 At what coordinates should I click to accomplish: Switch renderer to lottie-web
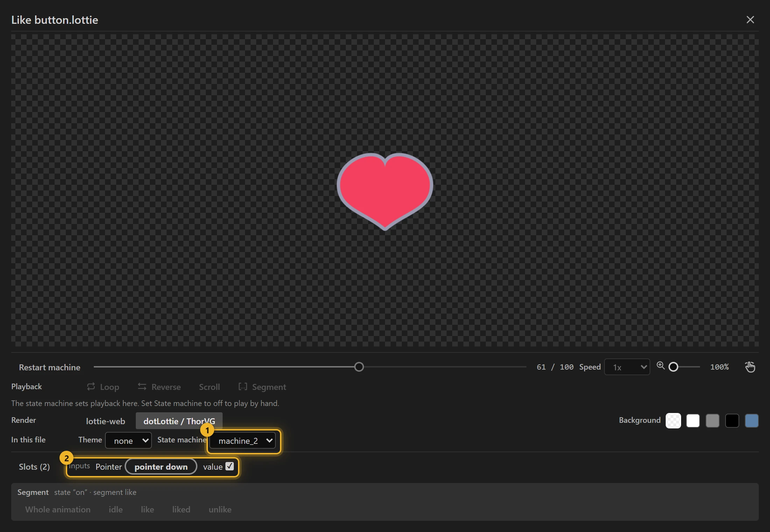click(x=105, y=421)
